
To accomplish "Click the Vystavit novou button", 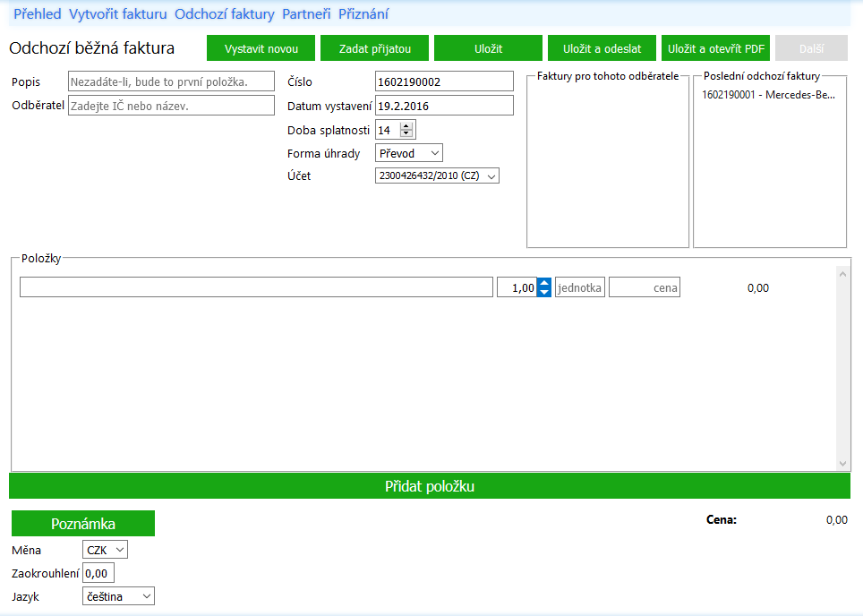I will [x=261, y=48].
